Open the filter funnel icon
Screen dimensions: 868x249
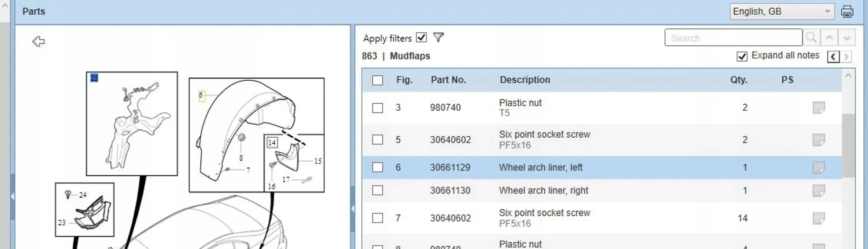pos(439,37)
